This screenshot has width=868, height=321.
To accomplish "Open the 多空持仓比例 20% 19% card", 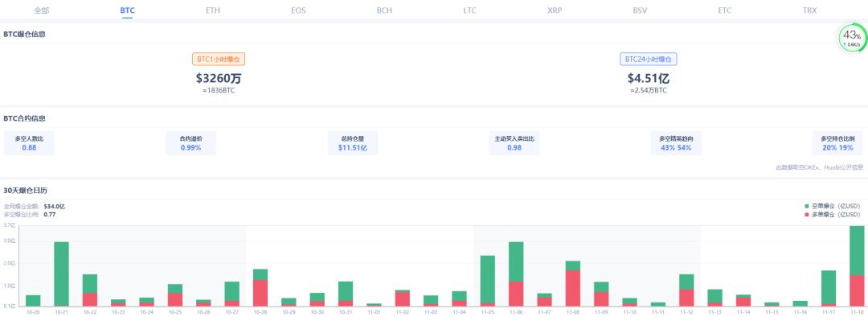I will pyautogui.click(x=837, y=143).
